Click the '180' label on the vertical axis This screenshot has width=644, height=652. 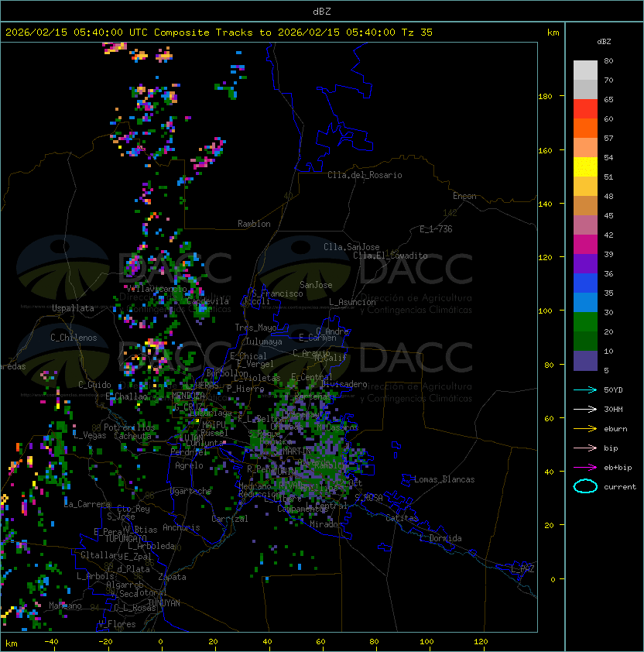click(x=545, y=96)
